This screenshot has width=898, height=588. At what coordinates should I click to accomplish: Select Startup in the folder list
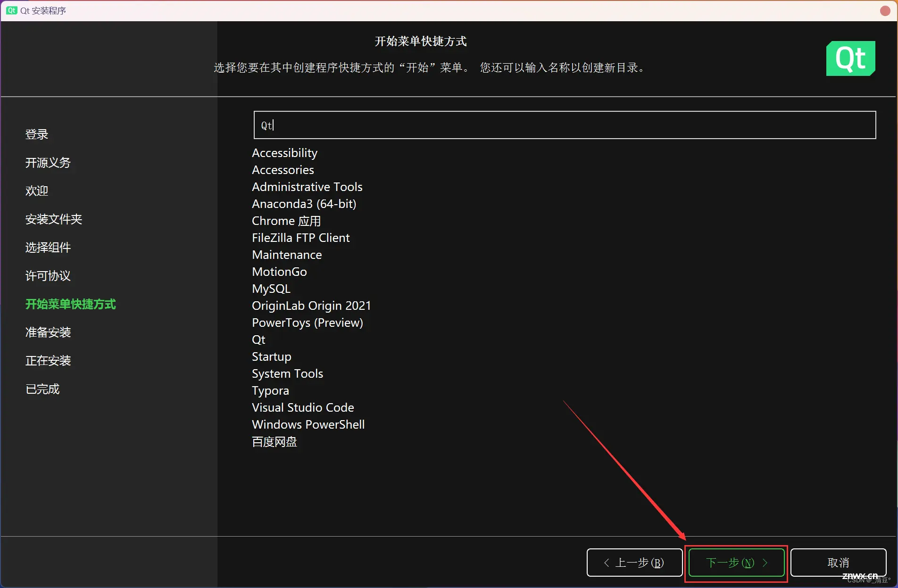coord(271,356)
